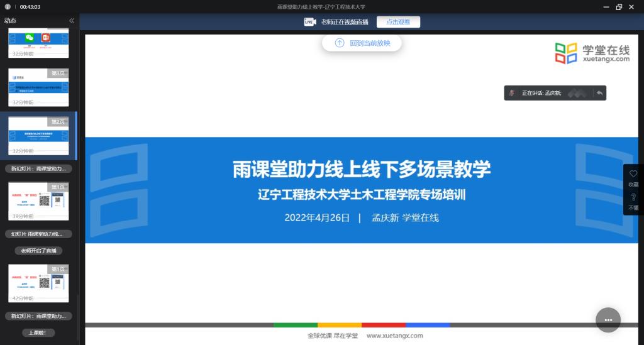Click the heart icon to 收藏 this slide

click(633, 174)
